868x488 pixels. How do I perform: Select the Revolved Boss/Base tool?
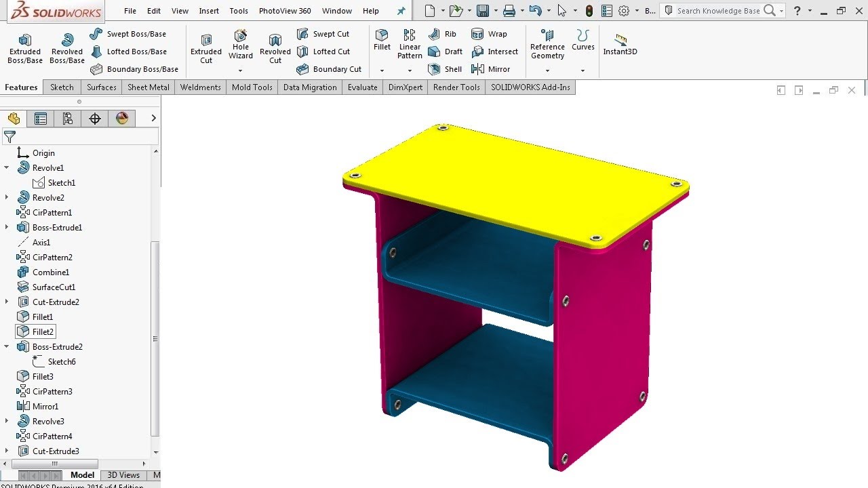67,49
